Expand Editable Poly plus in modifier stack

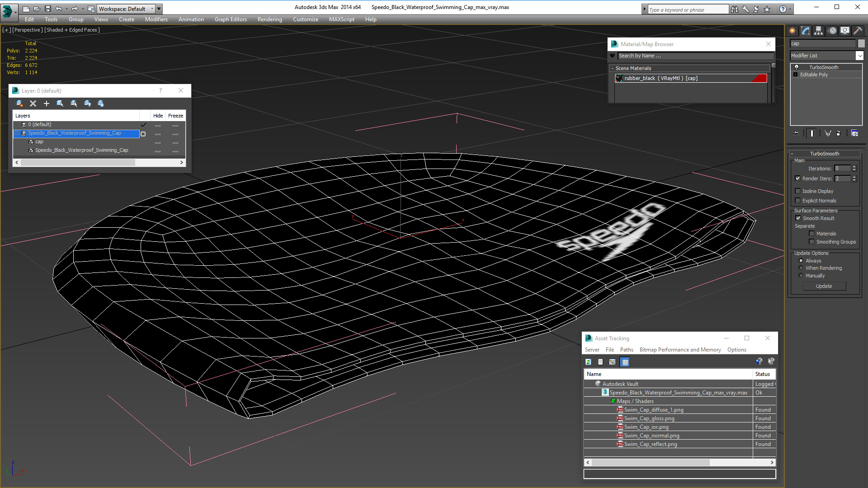click(x=795, y=75)
